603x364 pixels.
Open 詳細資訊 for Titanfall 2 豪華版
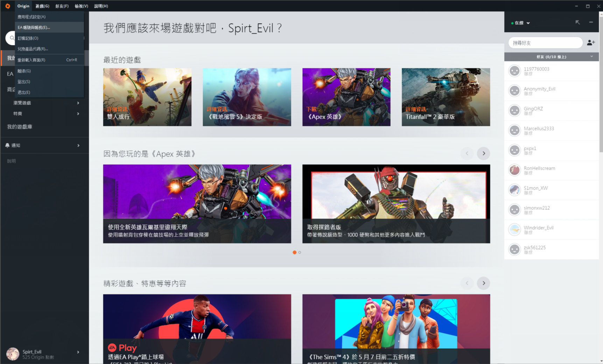click(x=416, y=109)
